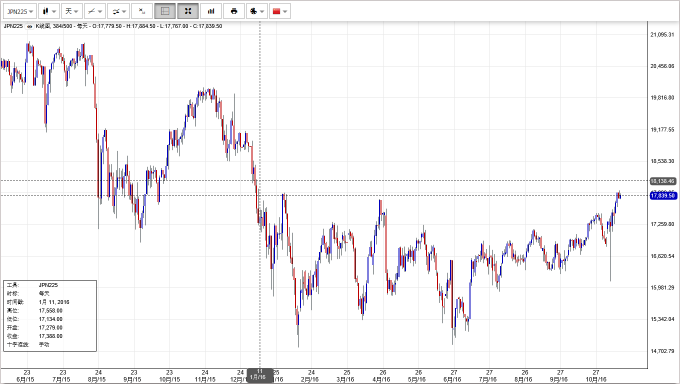Click the 19,816.80 price axis label
The width and height of the screenshot is (680, 384).
pos(662,98)
